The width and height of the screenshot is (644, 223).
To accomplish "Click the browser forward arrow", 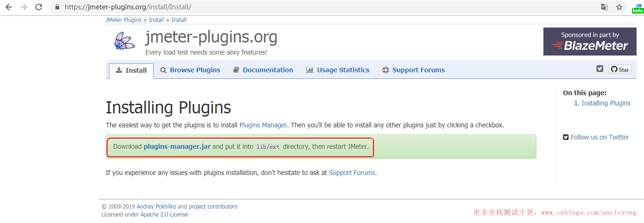I will click(x=24, y=7).
